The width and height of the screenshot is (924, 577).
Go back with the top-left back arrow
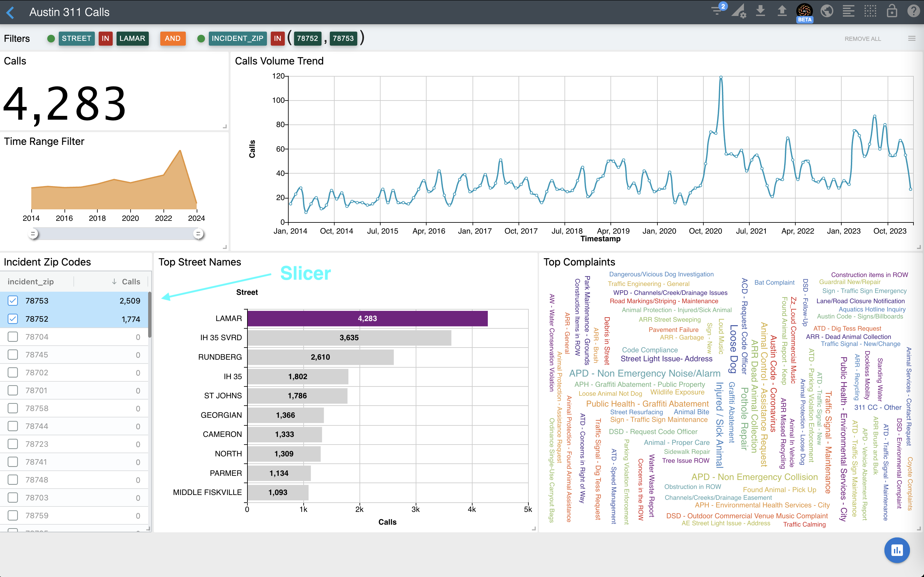[10, 12]
